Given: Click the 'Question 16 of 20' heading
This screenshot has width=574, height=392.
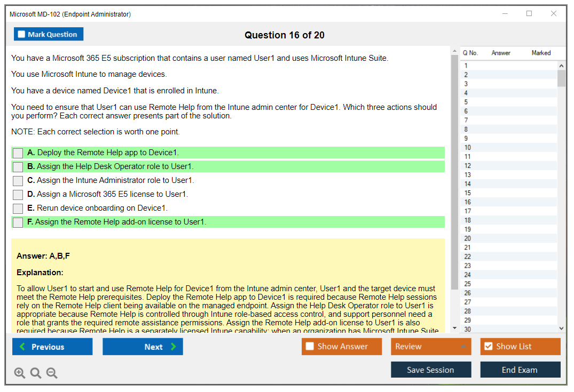Looking at the screenshot, I should [x=285, y=35].
